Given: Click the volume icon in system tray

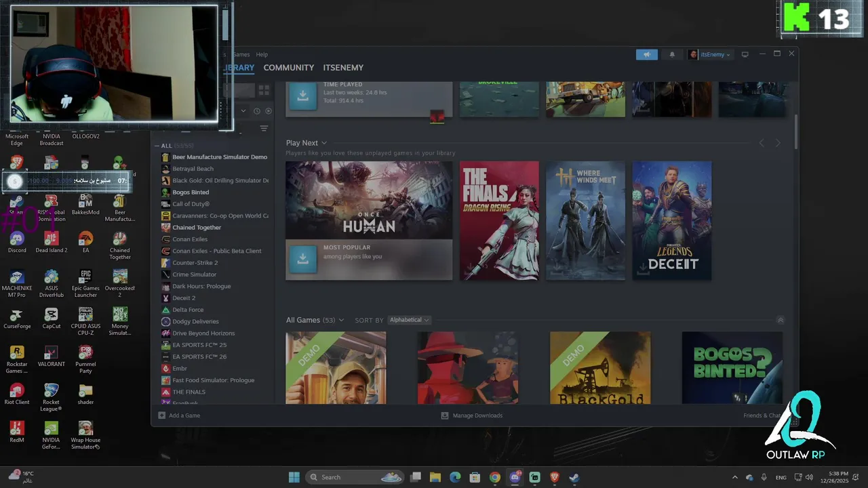Looking at the screenshot, I should (809, 477).
